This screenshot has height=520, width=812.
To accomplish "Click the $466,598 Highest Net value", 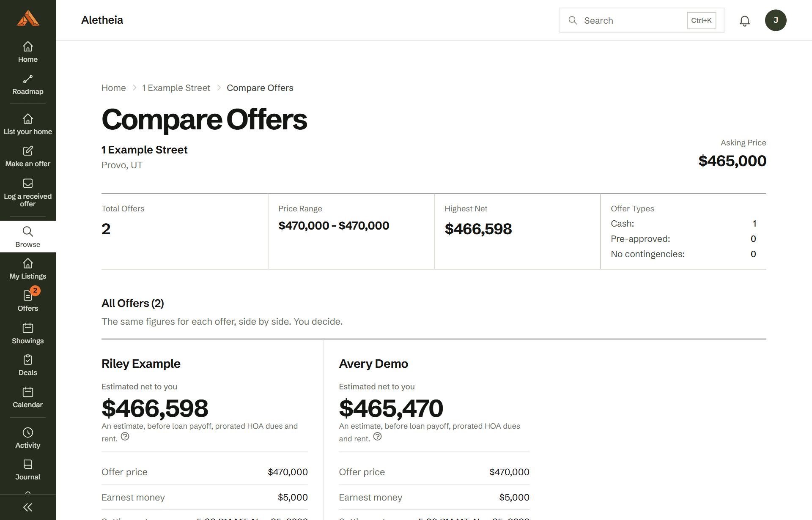I will (x=478, y=229).
